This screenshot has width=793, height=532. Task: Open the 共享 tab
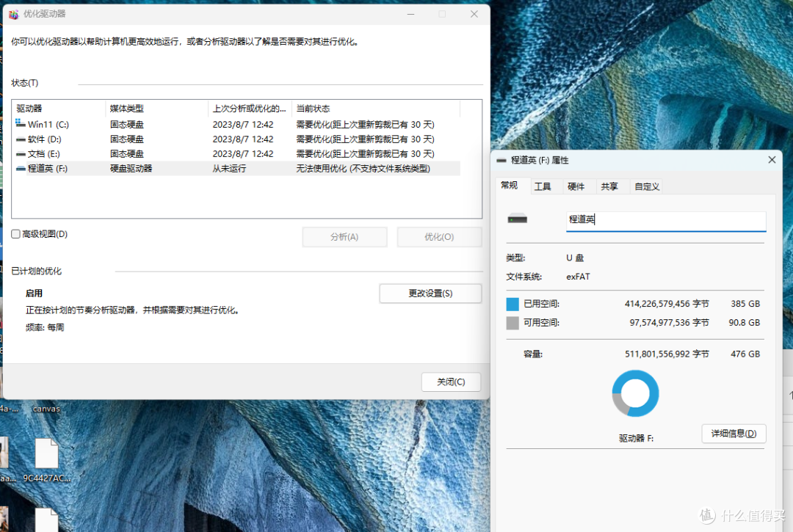609,186
